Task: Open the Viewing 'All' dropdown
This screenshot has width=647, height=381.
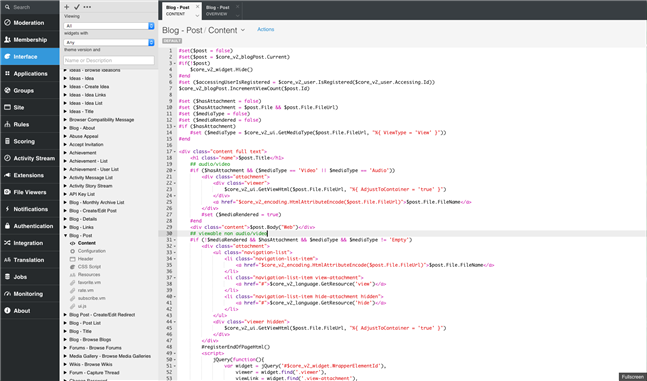Action: pos(109,26)
